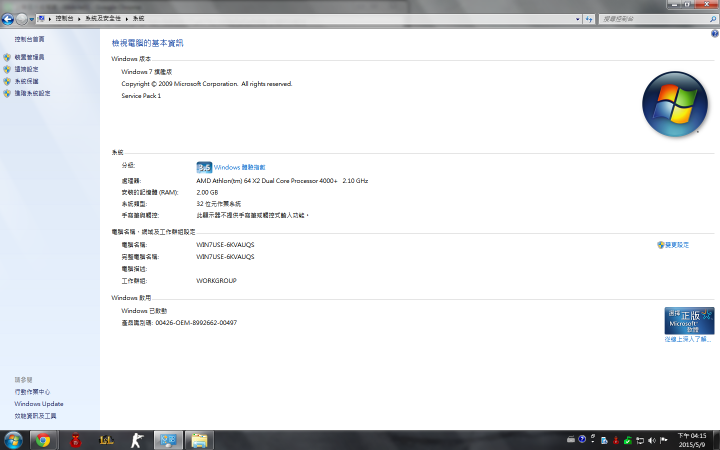Focus the Control Panel search box
Image resolution: width=720 pixels, height=450 pixels.
click(654, 19)
